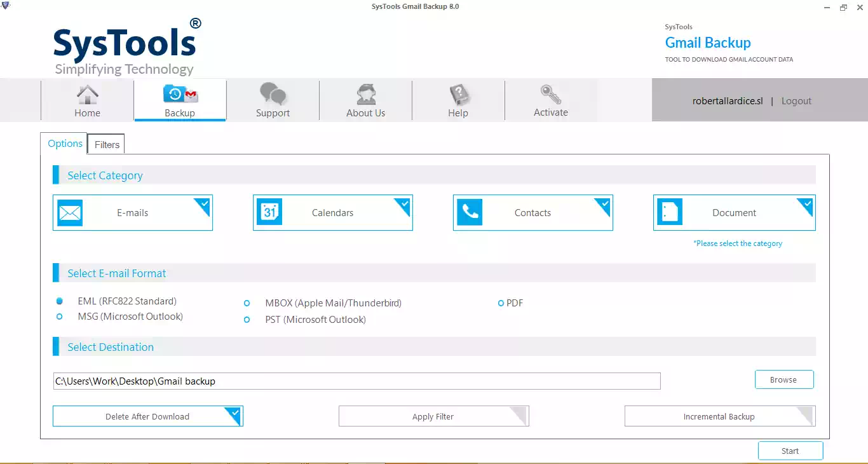The image size is (868, 464).
Task: Toggle the Contacts category tile
Action: coord(532,213)
